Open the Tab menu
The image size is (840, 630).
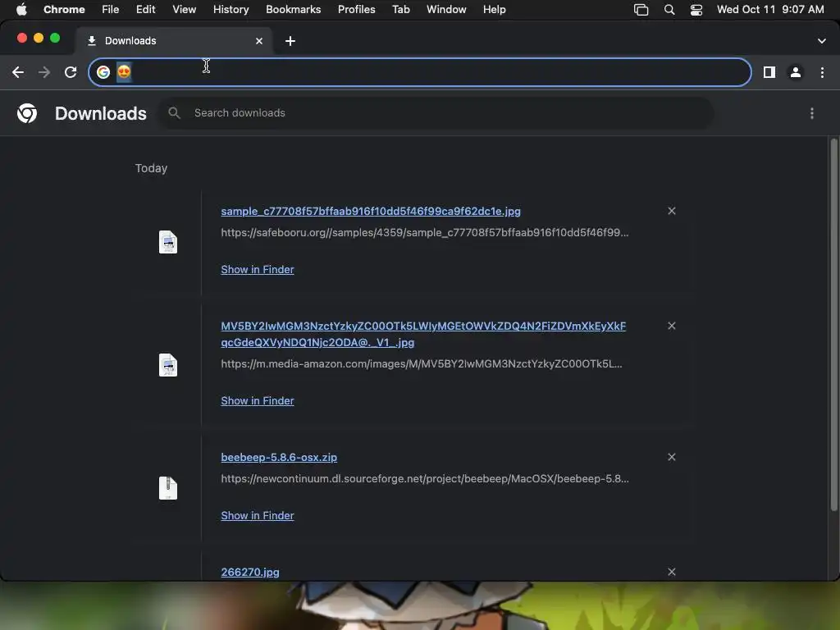400,10
